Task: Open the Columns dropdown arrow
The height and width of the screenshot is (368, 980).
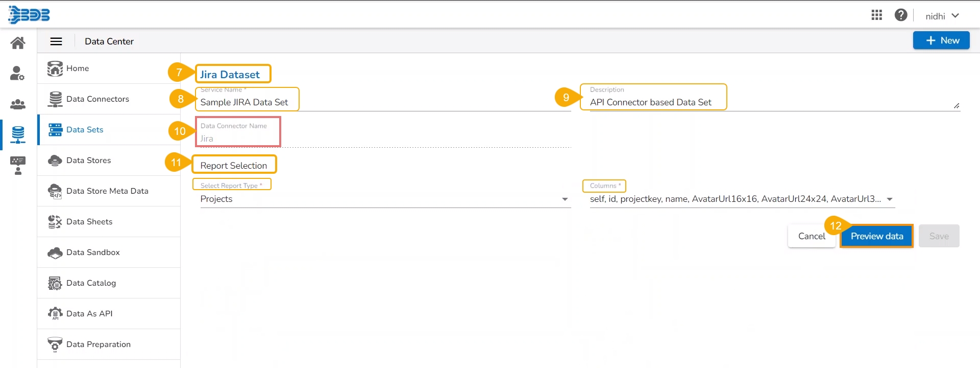Action: tap(890, 199)
